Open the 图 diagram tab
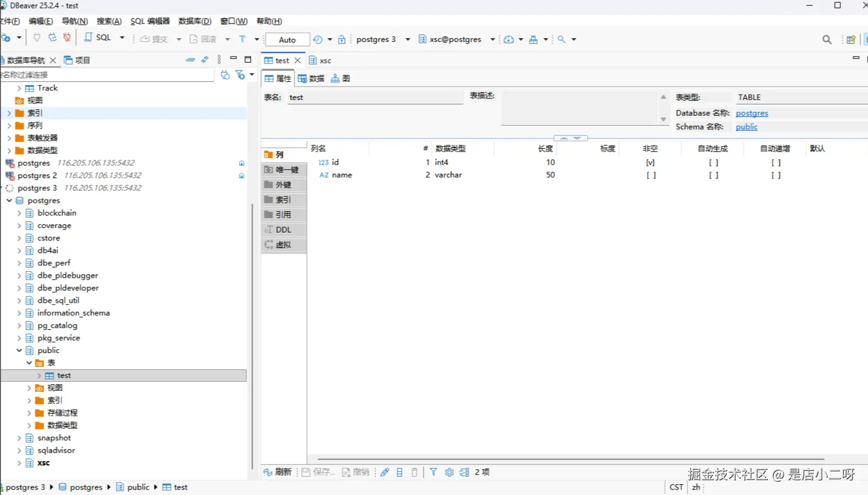The width and height of the screenshot is (868, 495). coord(340,79)
